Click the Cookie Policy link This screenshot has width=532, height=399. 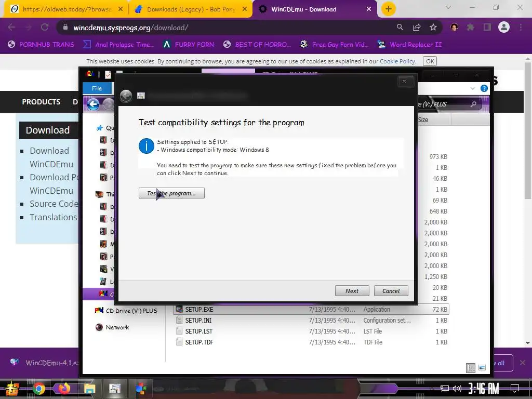(397, 61)
